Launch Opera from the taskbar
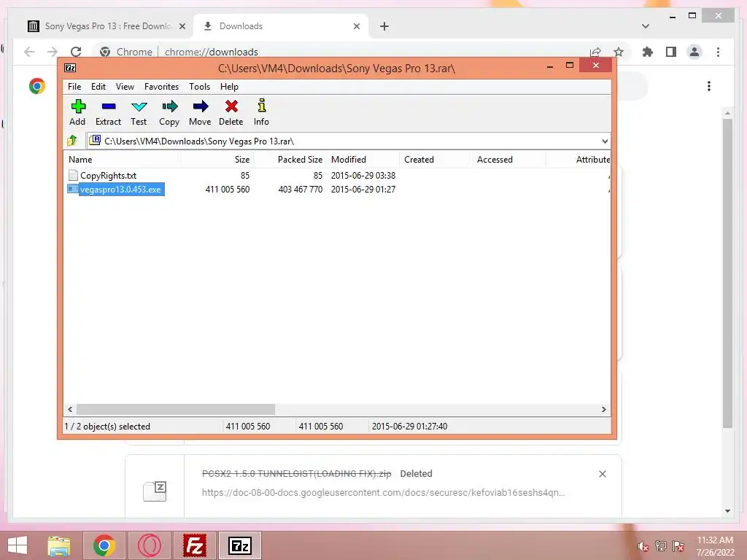747x560 pixels. click(149, 545)
